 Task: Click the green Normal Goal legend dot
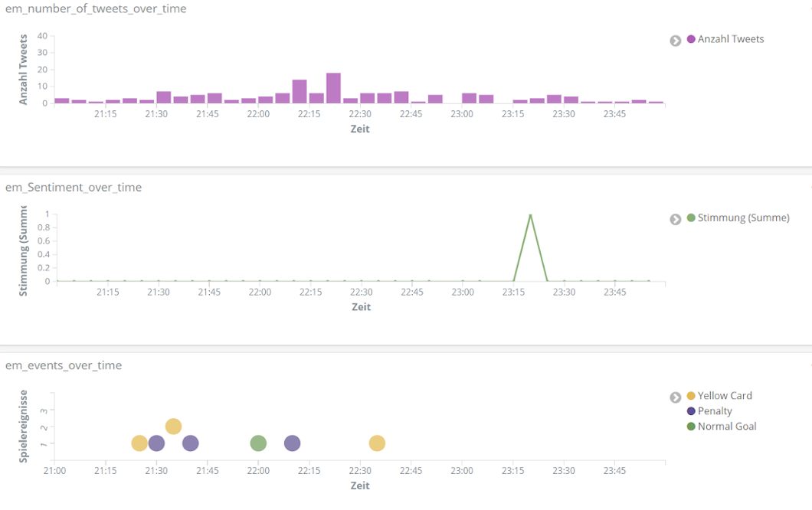tap(691, 427)
